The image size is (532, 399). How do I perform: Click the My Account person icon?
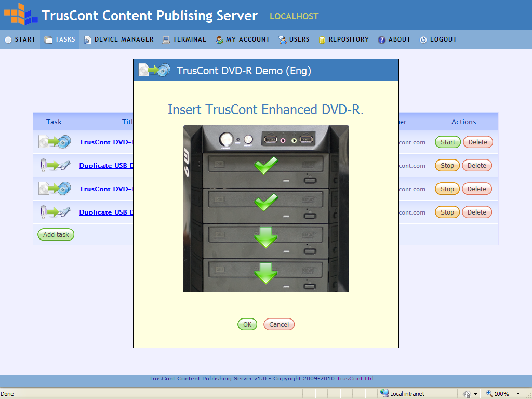tap(220, 40)
